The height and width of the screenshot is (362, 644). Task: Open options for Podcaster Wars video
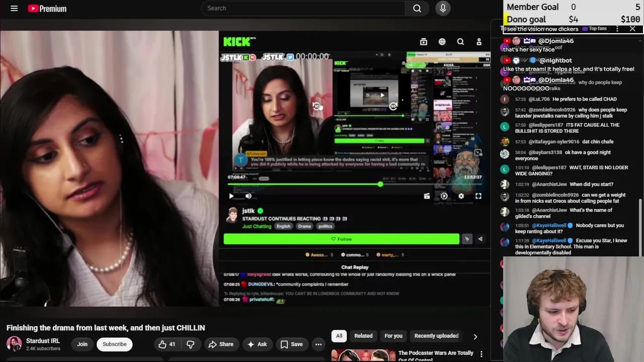481,354
